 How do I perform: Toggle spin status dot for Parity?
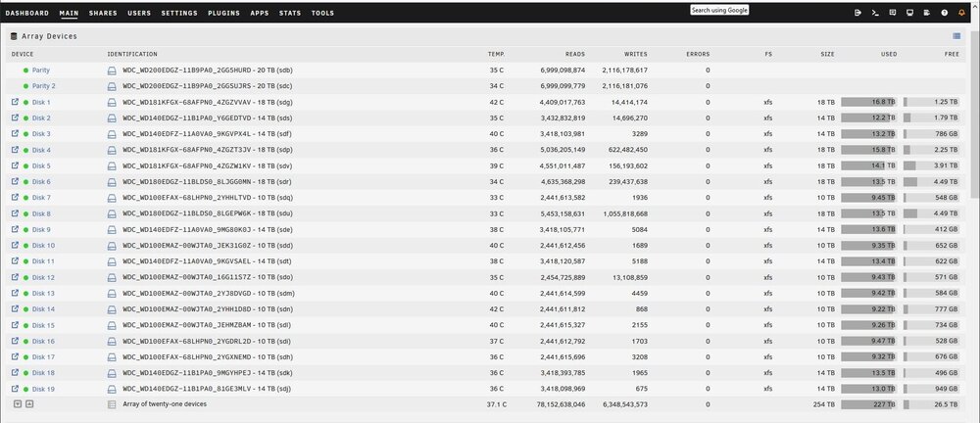(x=25, y=70)
